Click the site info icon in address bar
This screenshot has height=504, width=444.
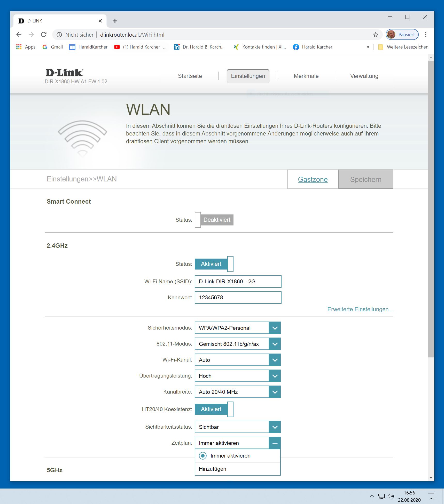59,35
